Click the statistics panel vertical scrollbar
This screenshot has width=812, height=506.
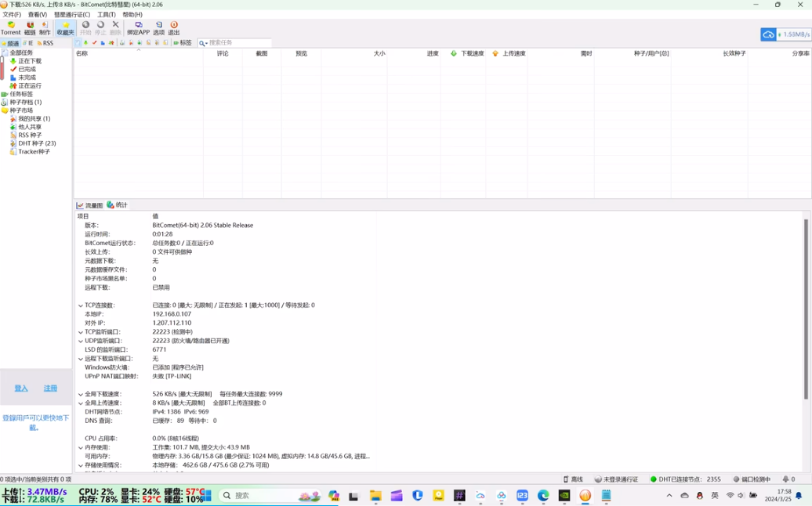click(x=806, y=309)
